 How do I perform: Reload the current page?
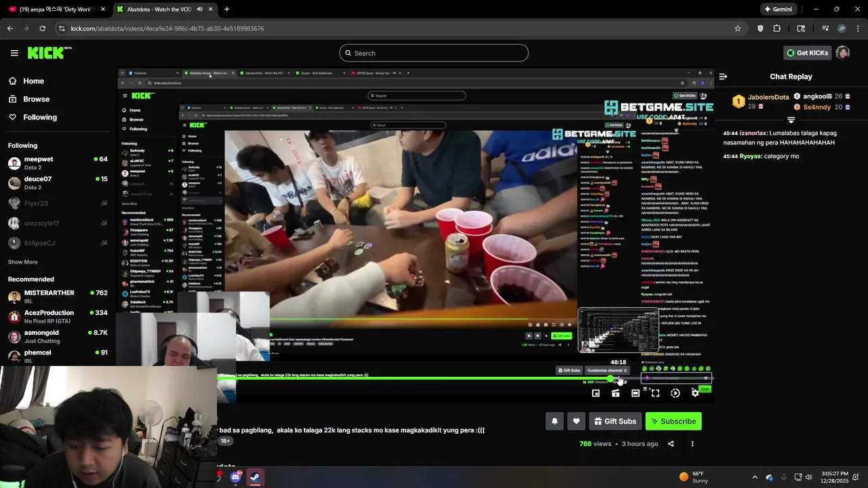[42, 28]
